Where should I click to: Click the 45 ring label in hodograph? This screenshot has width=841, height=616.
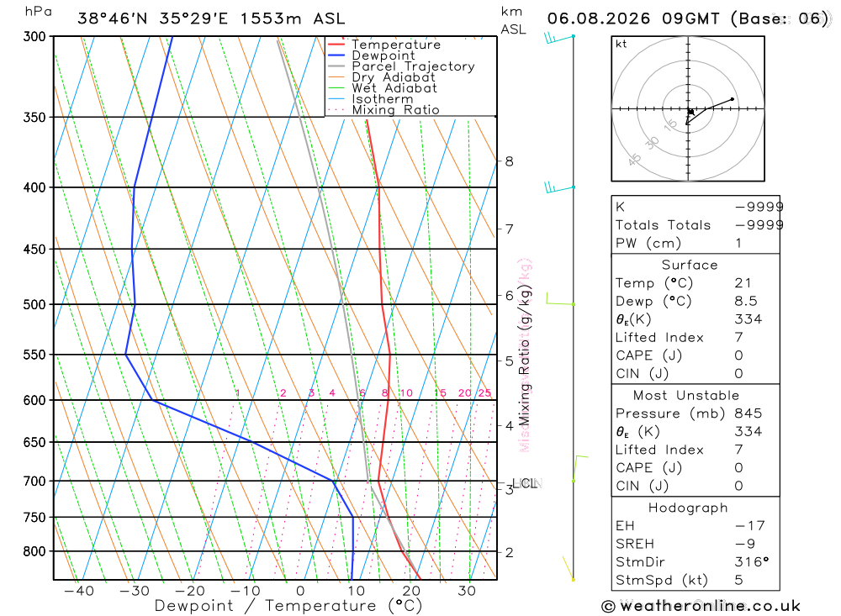click(x=634, y=160)
